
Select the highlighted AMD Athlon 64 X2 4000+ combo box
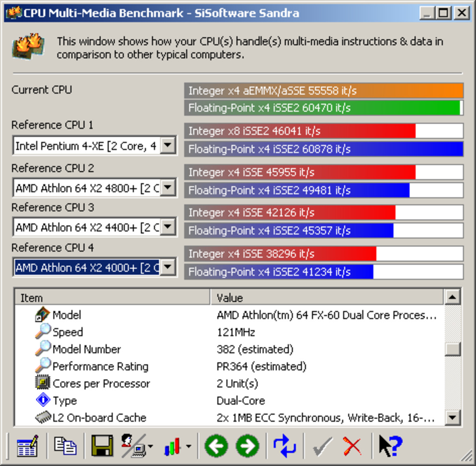[x=94, y=267]
